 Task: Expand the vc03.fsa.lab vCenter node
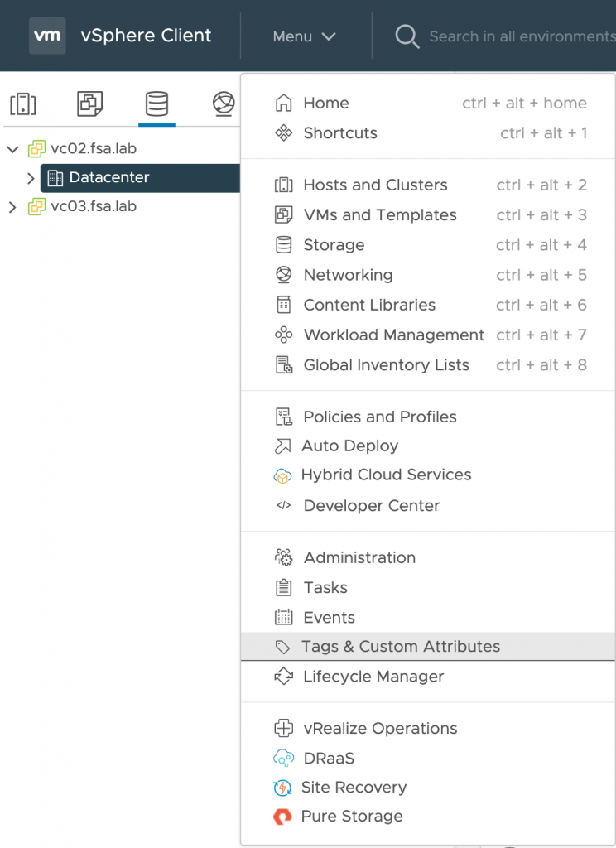12,207
